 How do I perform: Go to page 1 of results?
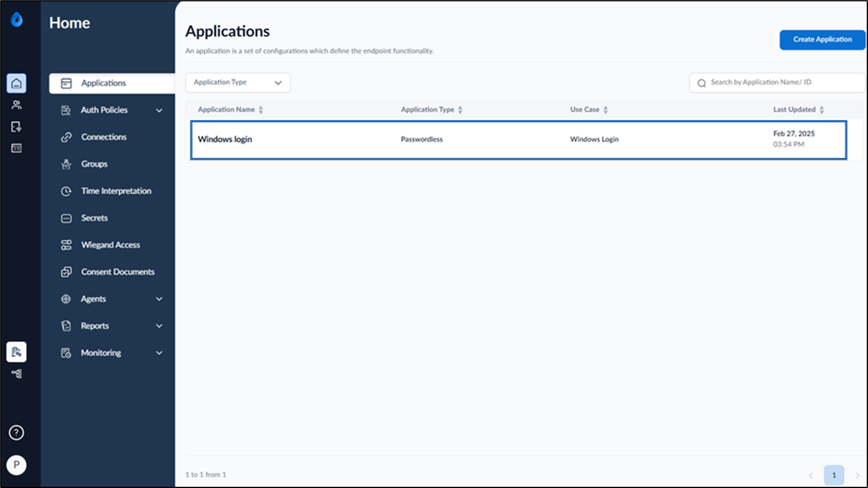click(x=834, y=475)
